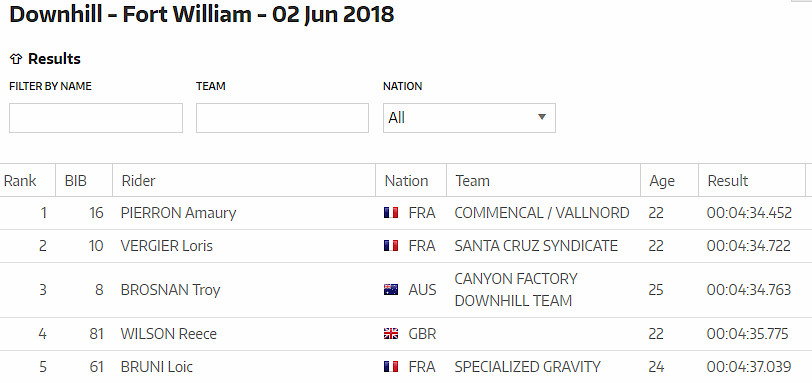Screen dimensions: 812x383
Task: Click the Age column header
Action: tap(662, 181)
